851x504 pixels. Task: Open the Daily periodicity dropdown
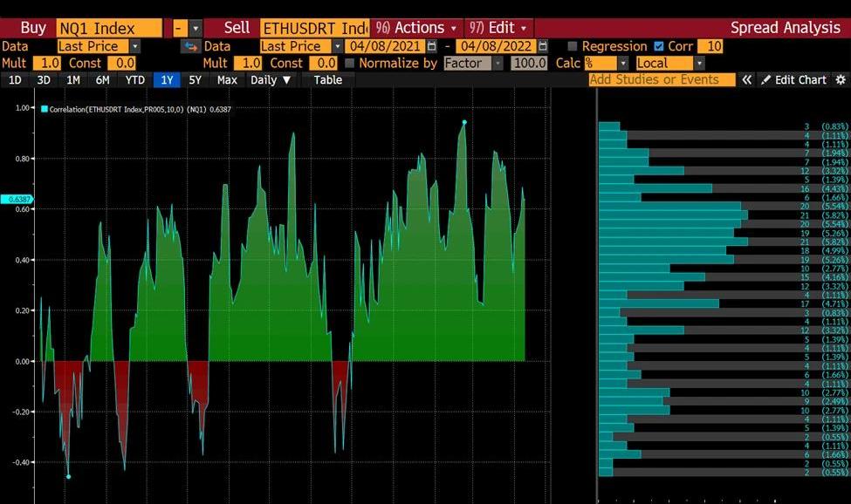271,79
